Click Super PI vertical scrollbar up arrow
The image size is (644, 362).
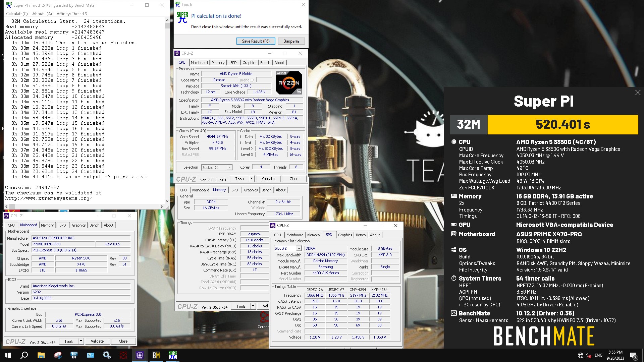click(x=167, y=21)
